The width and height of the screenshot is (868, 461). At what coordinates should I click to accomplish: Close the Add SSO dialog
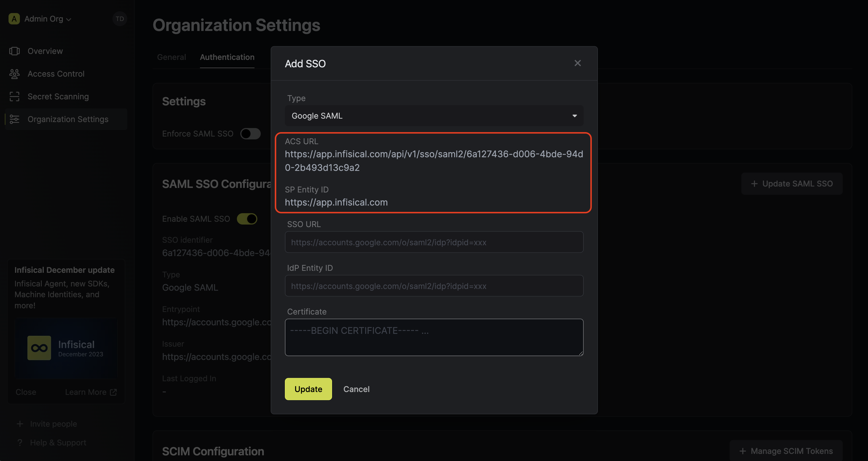577,63
